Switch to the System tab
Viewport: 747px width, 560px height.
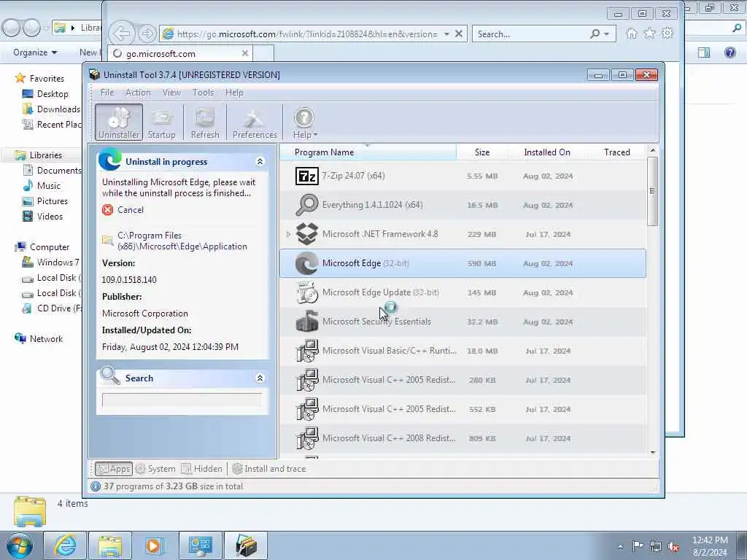pyautogui.click(x=155, y=469)
